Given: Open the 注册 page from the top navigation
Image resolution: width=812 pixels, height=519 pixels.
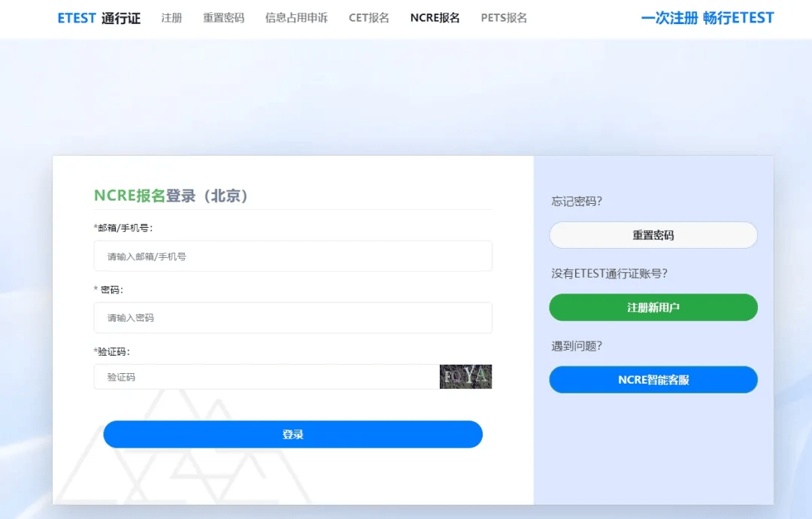Looking at the screenshot, I should 171,18.
